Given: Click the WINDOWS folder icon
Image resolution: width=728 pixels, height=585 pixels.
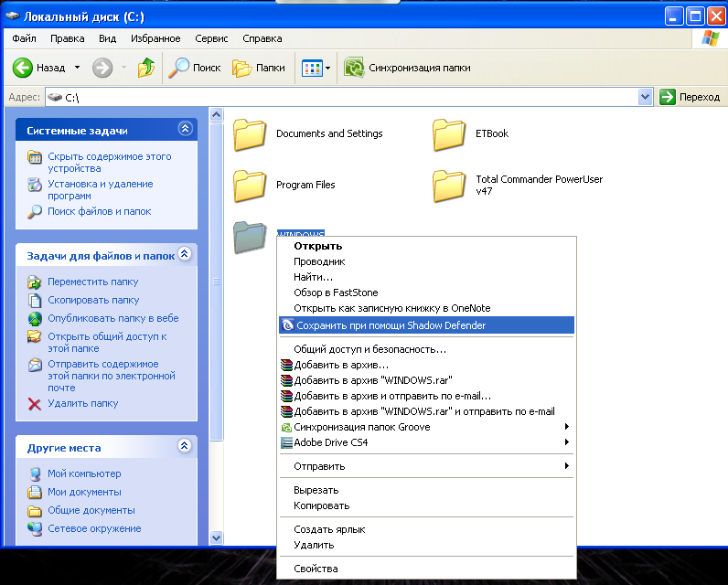Looking at the screenshot, I should [x=250, y=237].
